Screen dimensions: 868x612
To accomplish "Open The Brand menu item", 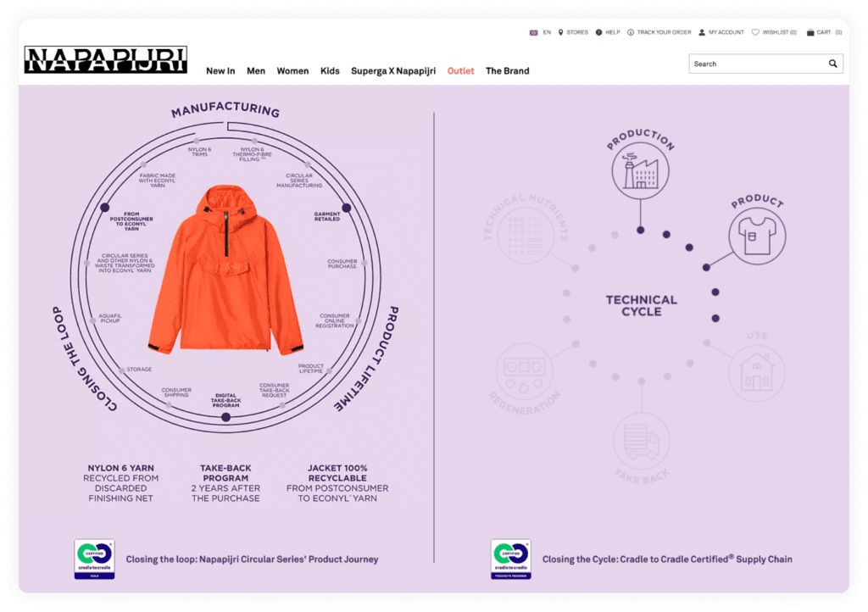I will coord(508,71).
